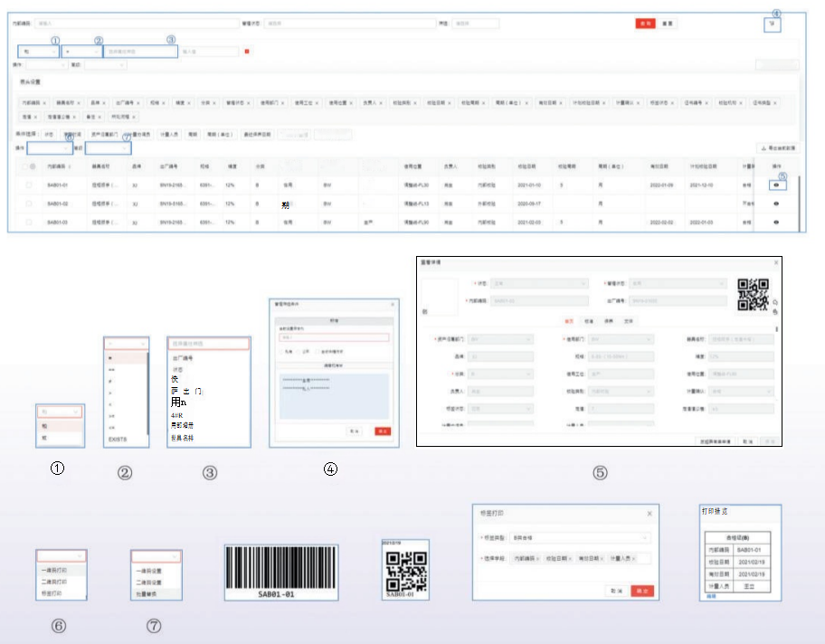
Task: Open the 标签类型 dropdown in the print dialog
Action: (580, 537)
